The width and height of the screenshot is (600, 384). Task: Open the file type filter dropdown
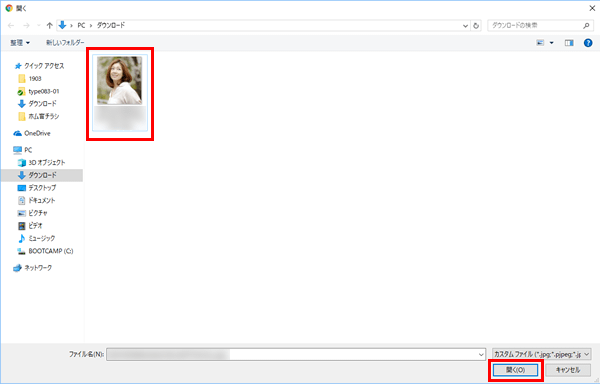(541, 355)
